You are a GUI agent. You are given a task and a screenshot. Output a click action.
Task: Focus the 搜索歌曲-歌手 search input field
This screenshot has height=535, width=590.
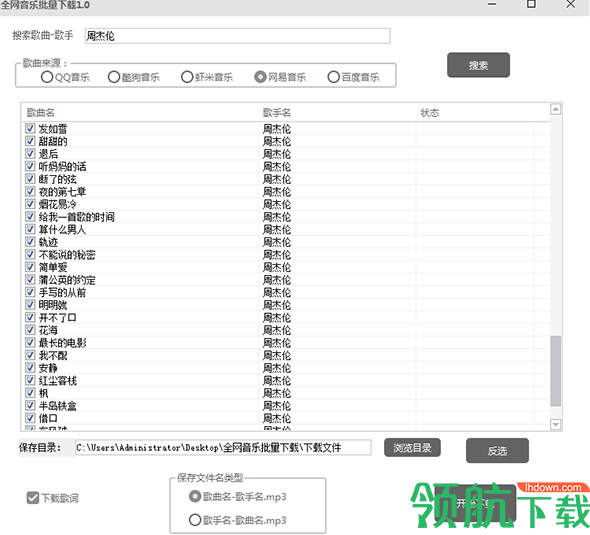(x=237, y=36)
